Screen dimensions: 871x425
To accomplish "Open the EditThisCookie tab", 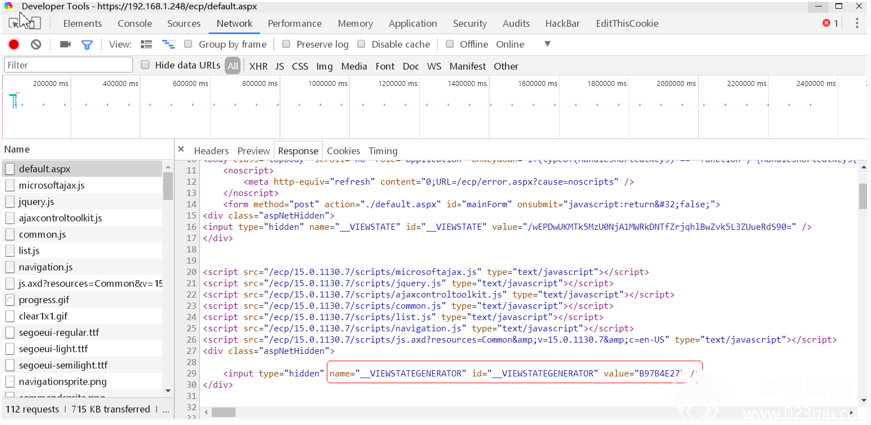I will pos(627,23).
